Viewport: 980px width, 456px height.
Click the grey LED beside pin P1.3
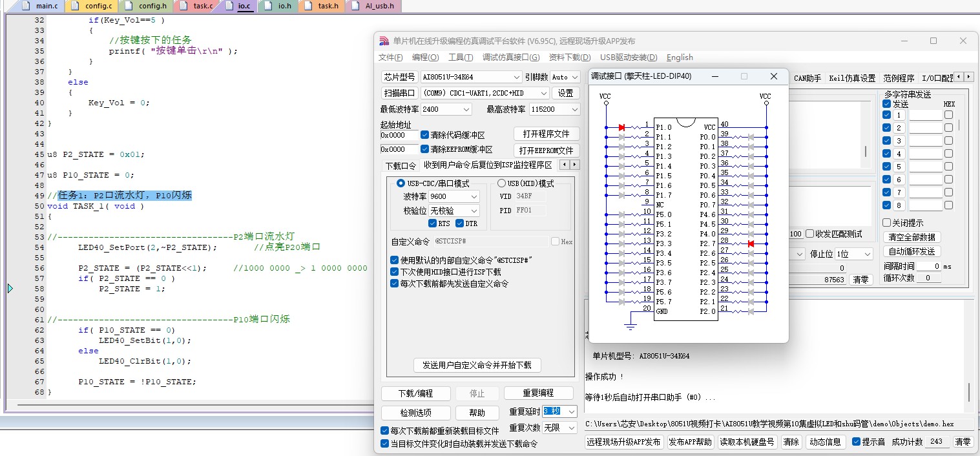coord(621,156)
